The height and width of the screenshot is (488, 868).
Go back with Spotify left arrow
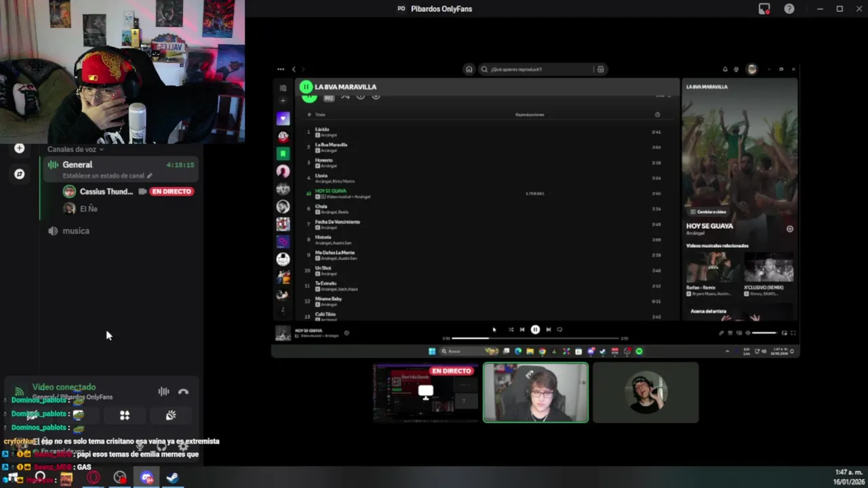[294, 69]
